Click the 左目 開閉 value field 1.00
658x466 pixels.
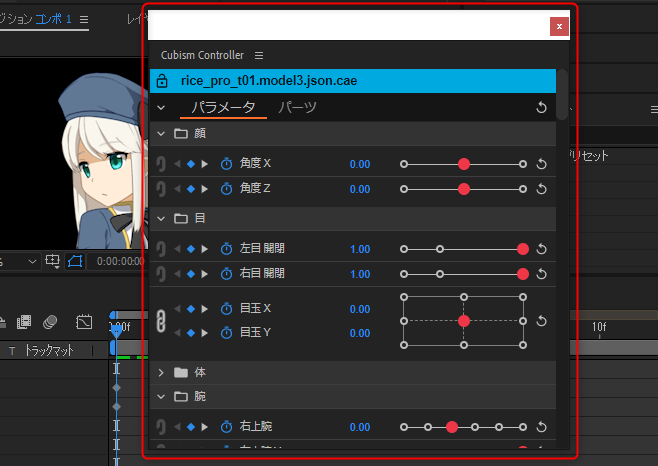point(360,249)
